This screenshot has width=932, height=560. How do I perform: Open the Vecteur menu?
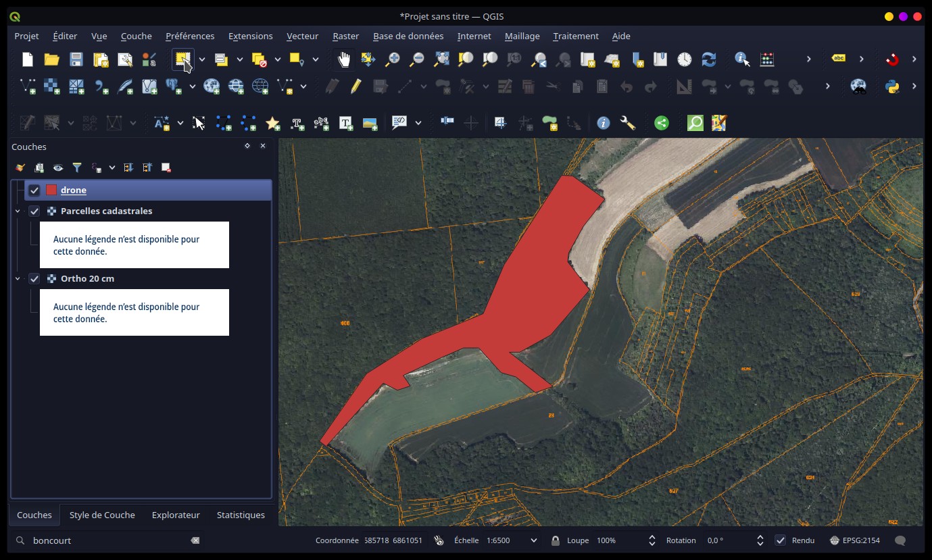pyautogui.click(x=302, y=36)
